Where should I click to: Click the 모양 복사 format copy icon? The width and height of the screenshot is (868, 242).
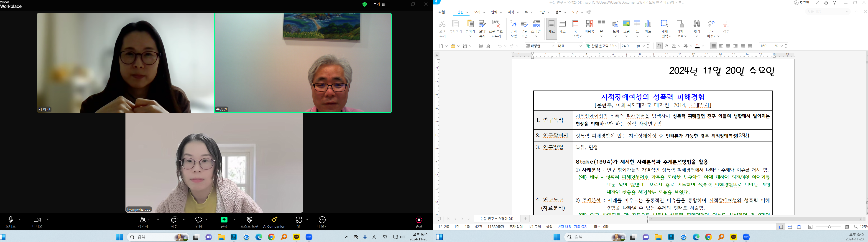pyautogui.click(x=482, y=24)
